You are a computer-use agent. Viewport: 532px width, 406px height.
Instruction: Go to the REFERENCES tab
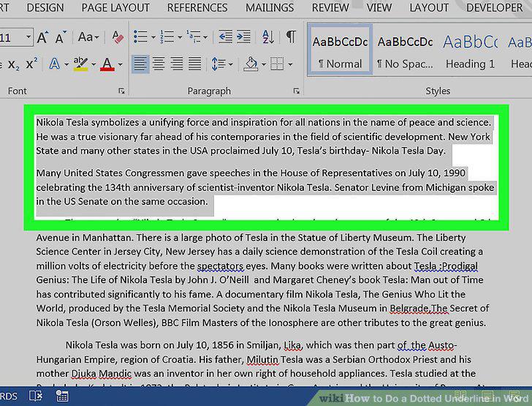(197, 7)
